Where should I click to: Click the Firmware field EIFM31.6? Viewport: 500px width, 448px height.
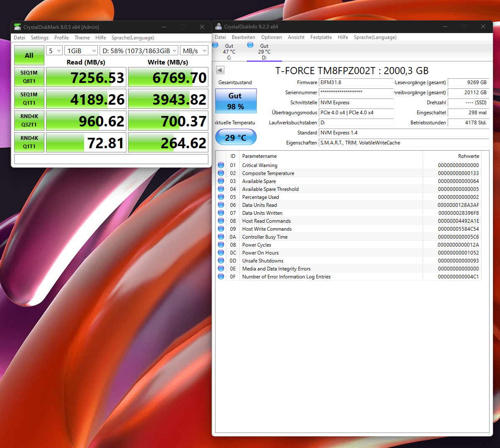356,82
